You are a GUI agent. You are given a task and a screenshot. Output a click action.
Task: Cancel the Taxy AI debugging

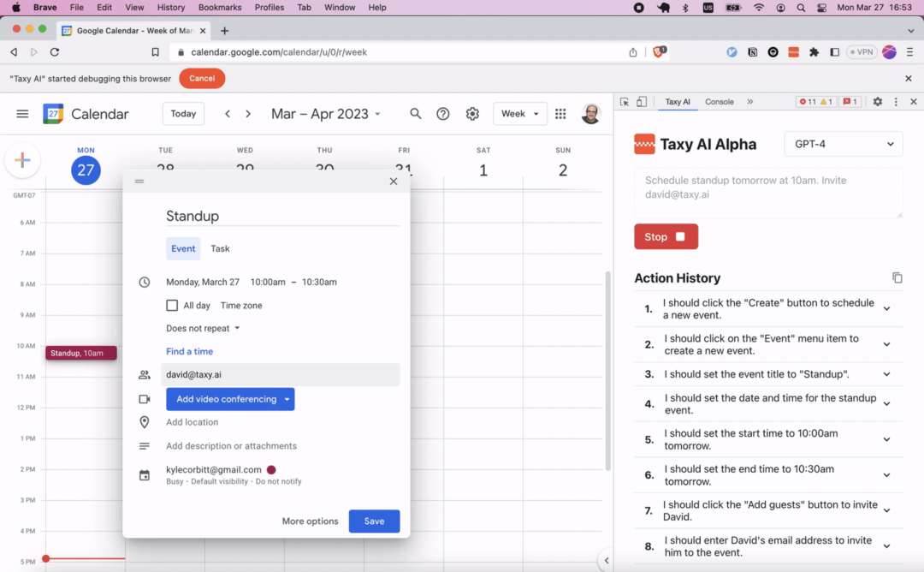[202, 79]
